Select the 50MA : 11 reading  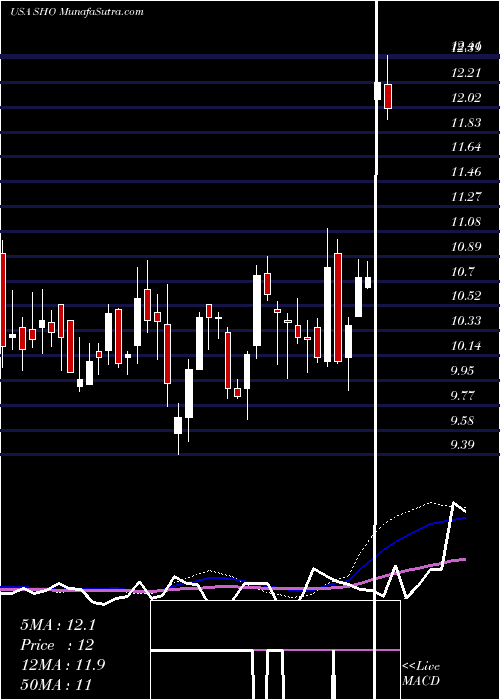56,684
